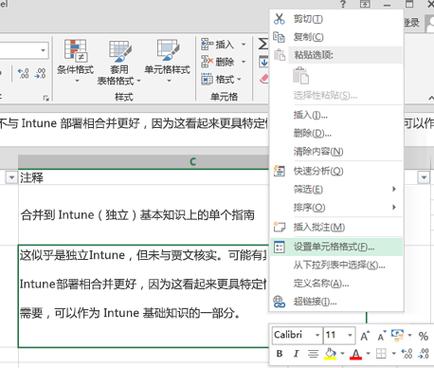Click the cell beginning 这似乎是独立Intune
The width and height of the screenshot is (434, 368).
point(143,296)
